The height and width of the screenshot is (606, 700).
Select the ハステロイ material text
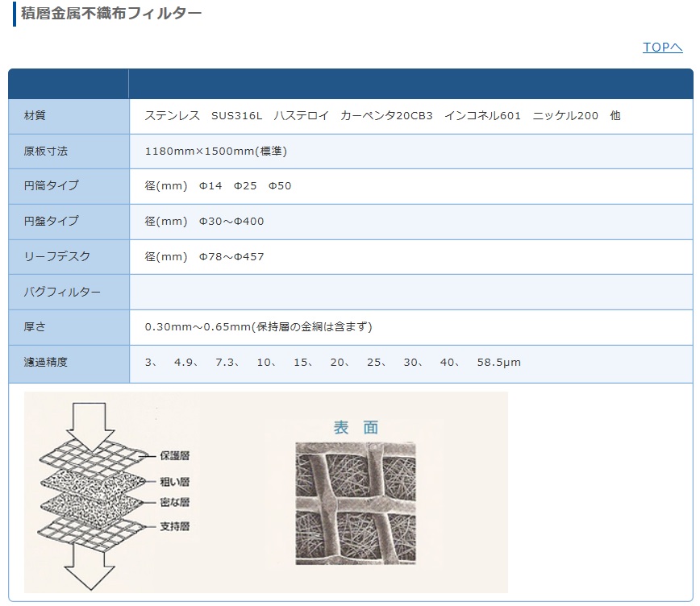(x=301, y=115)
